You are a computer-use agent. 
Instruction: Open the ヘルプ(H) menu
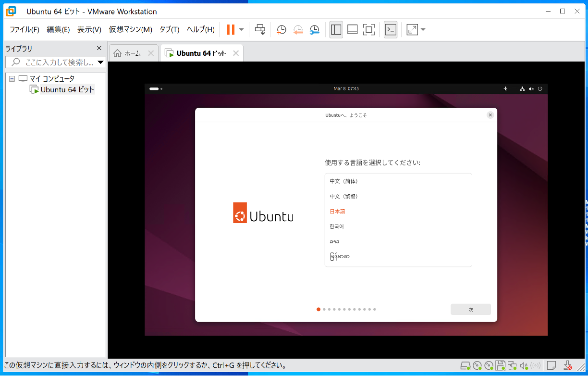pyautogui.click(x=200, y=29)
